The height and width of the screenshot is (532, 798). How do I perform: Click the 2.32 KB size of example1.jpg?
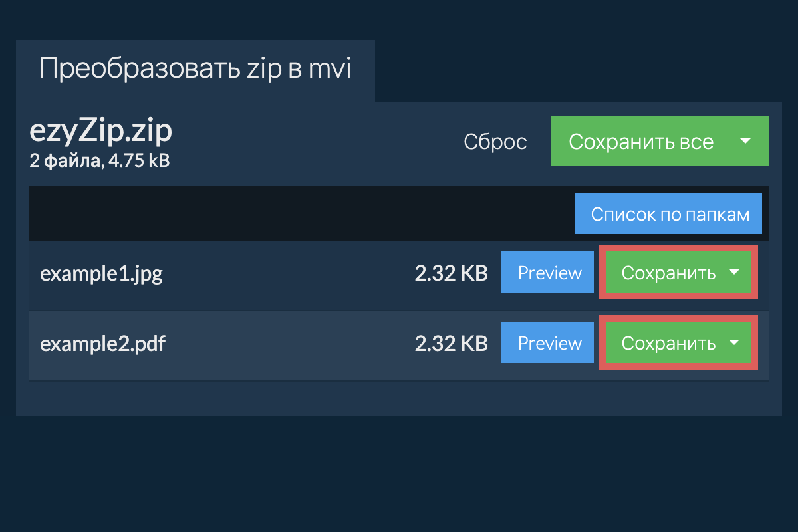[x=451, y=273]
